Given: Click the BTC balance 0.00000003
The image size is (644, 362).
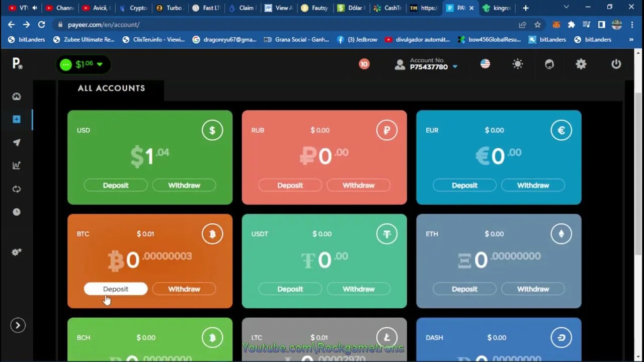Looking at the screenshot, I should (x=150, y=260).
